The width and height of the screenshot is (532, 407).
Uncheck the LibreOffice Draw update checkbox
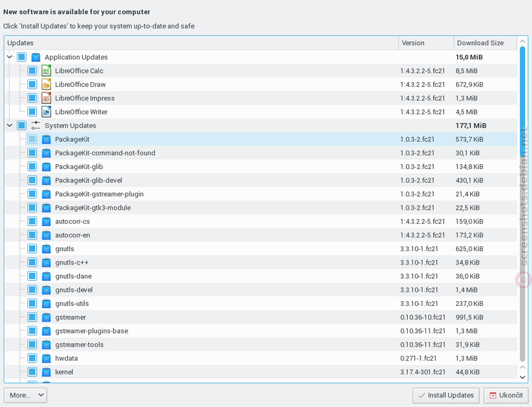33,84
